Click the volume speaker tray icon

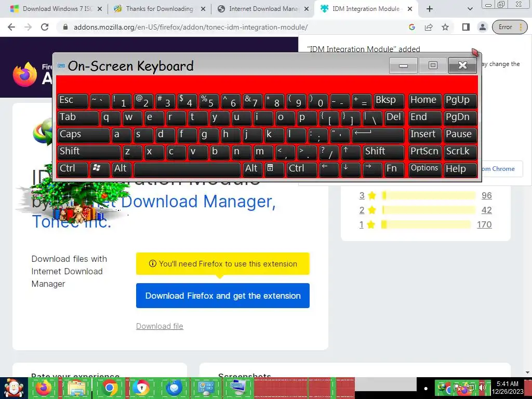[x=482, y=387]
